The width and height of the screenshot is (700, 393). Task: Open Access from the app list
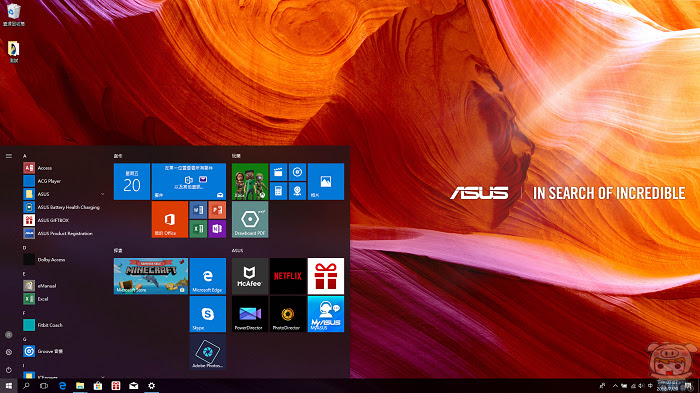coord(64,168)
